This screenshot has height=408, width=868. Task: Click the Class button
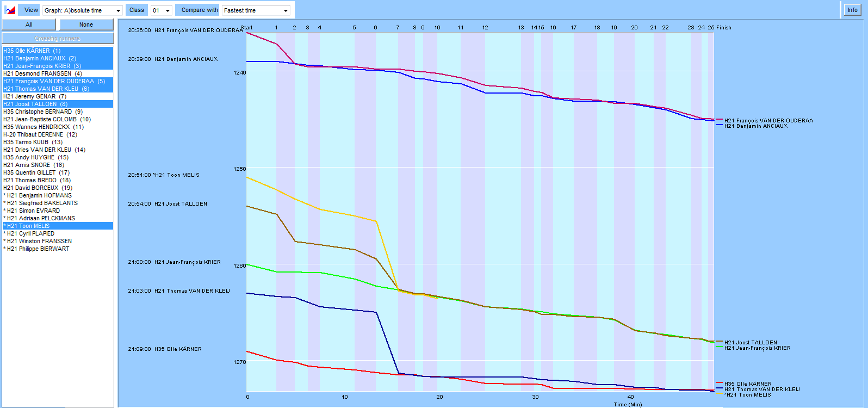pyautogui.click(x=137, y=10)
